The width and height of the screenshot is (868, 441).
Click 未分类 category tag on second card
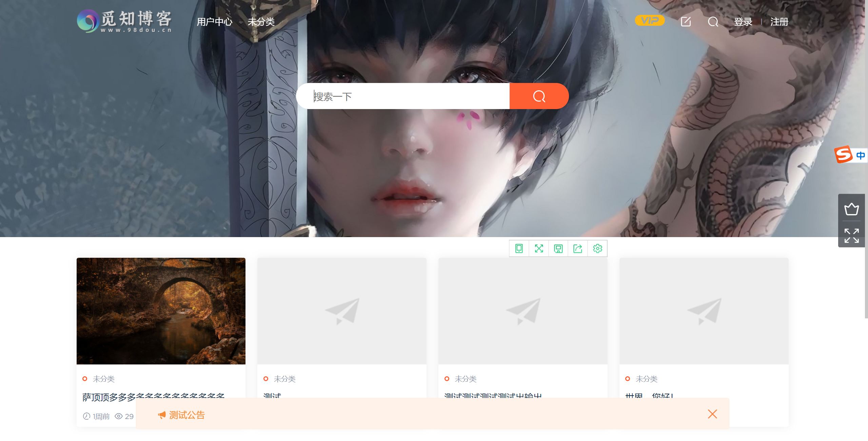tap(285, 379)
